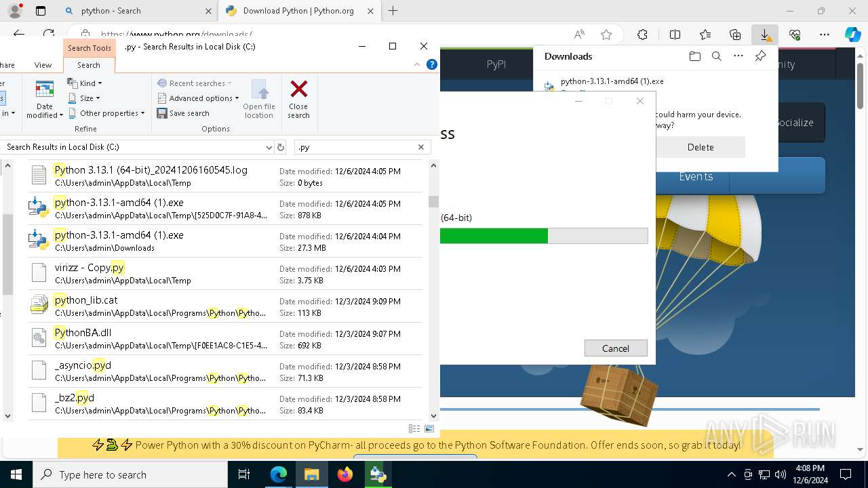Click the Python installer progress bar
Image resolution: width=868 pixels, height=488 pixels.
click(x=544, y=236)
